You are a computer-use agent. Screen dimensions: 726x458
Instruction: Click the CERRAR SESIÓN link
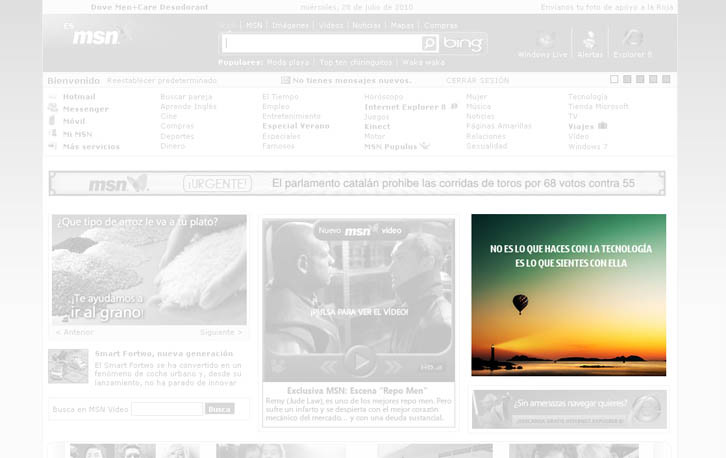(x=477, y=80)
